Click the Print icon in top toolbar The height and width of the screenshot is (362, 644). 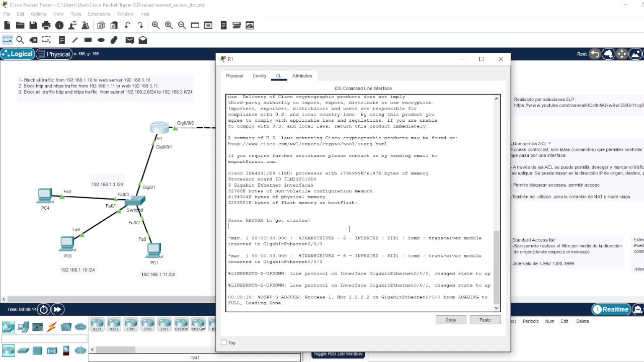[x=46, y=25]
